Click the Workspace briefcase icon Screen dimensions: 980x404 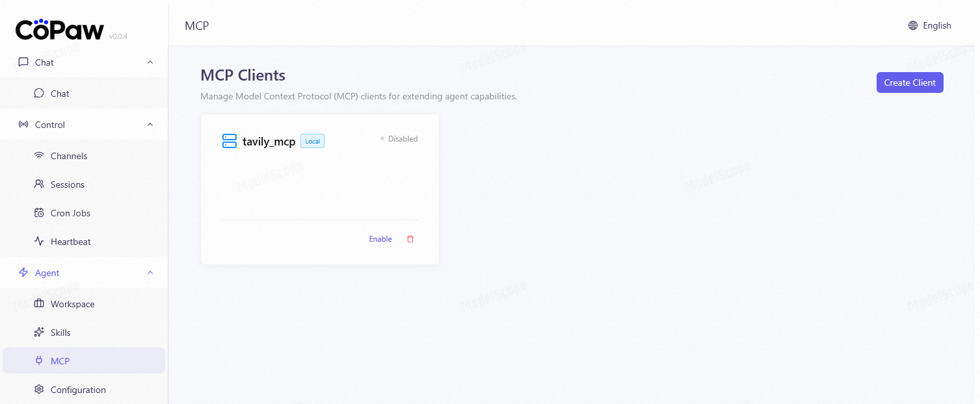39,304
